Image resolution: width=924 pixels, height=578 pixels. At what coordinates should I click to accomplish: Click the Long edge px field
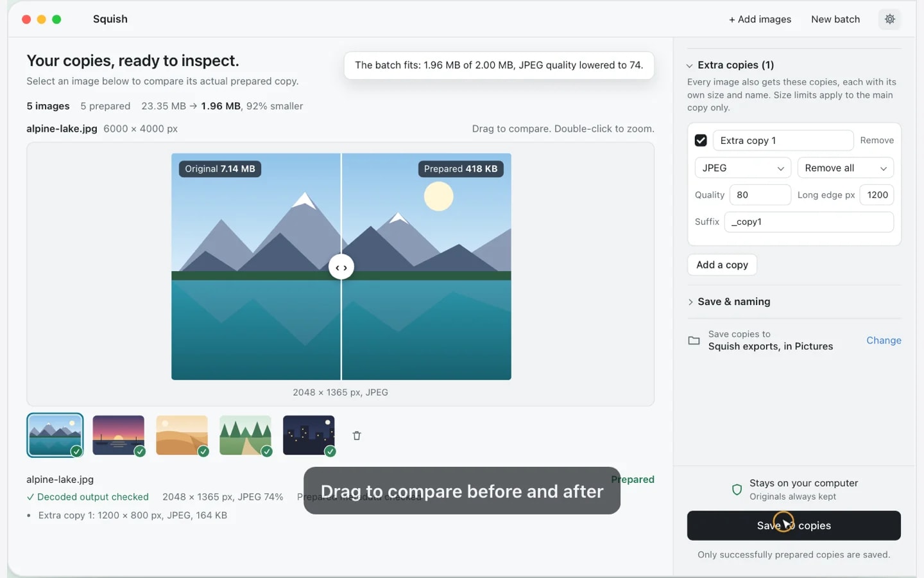pos(877,195)
